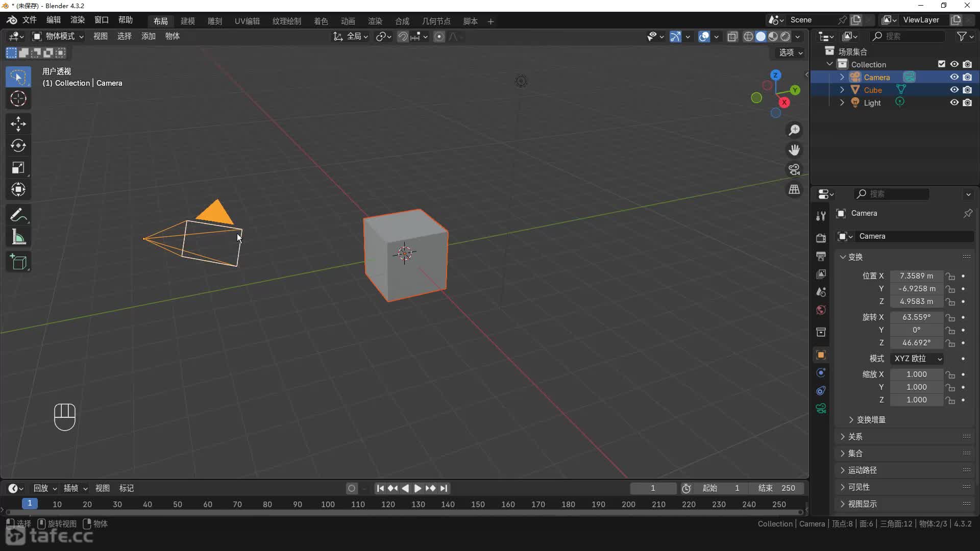The image size is (980, 551).
Task: Click the current frame number field
Action: pyautogui.click(x=653, y=488)
